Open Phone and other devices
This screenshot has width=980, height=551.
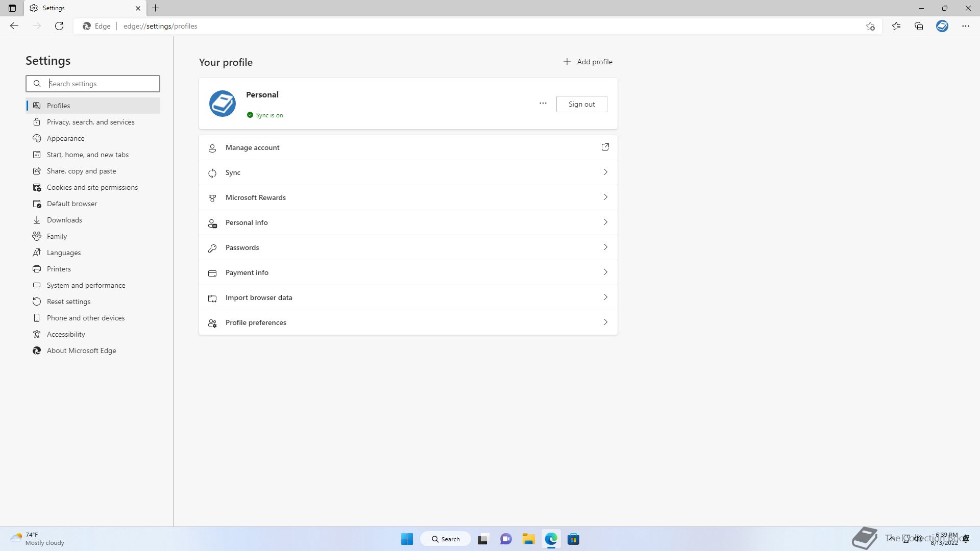coord(93,318)
